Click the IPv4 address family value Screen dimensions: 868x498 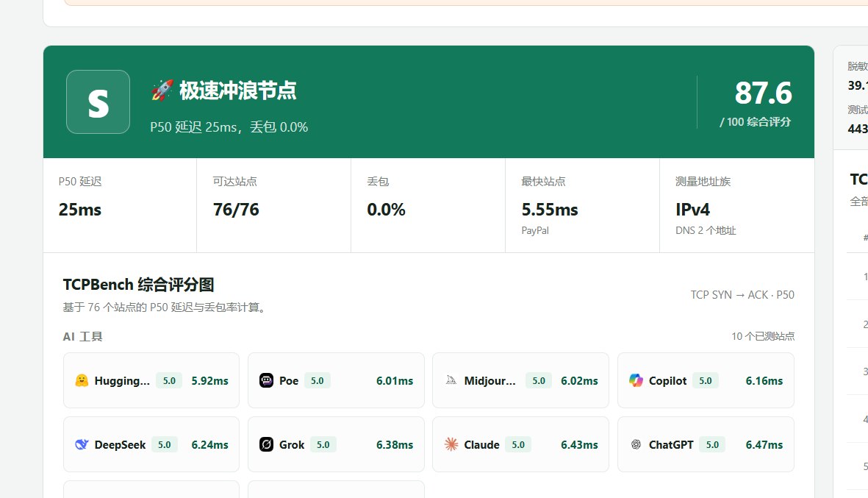(x=692, y=210)
